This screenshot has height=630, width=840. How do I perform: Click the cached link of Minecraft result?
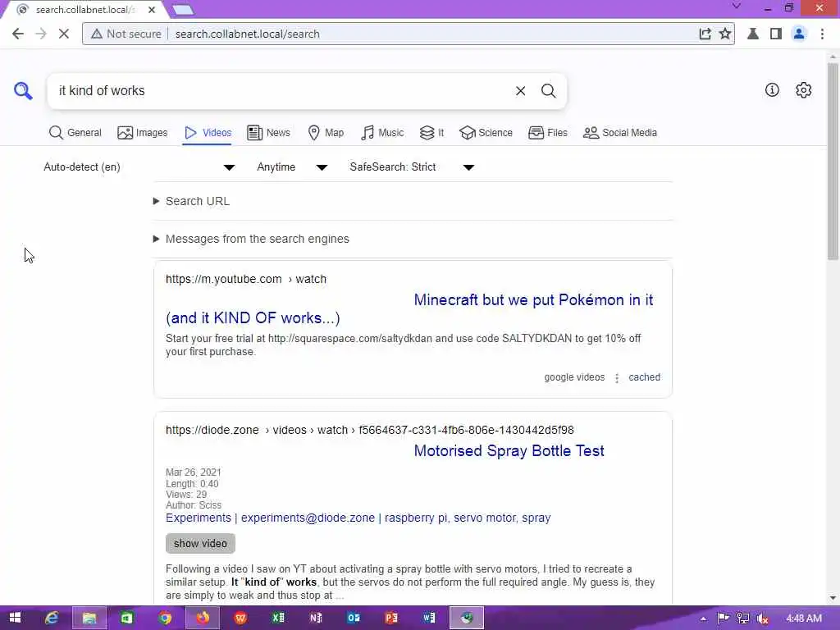point(644,377)
